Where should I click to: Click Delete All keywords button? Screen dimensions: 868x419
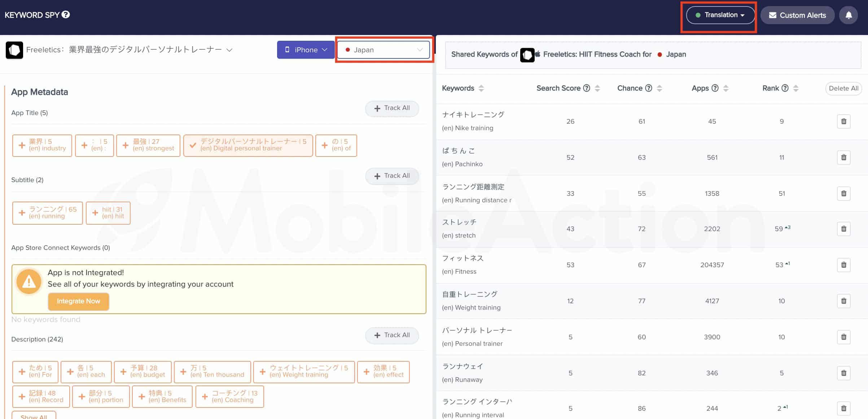coord(843,88)
